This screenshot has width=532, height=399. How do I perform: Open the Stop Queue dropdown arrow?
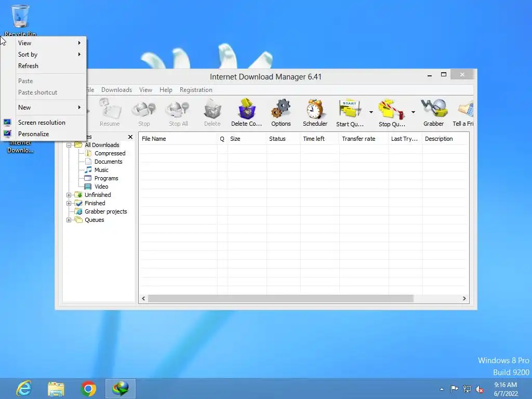click(413, 112)
